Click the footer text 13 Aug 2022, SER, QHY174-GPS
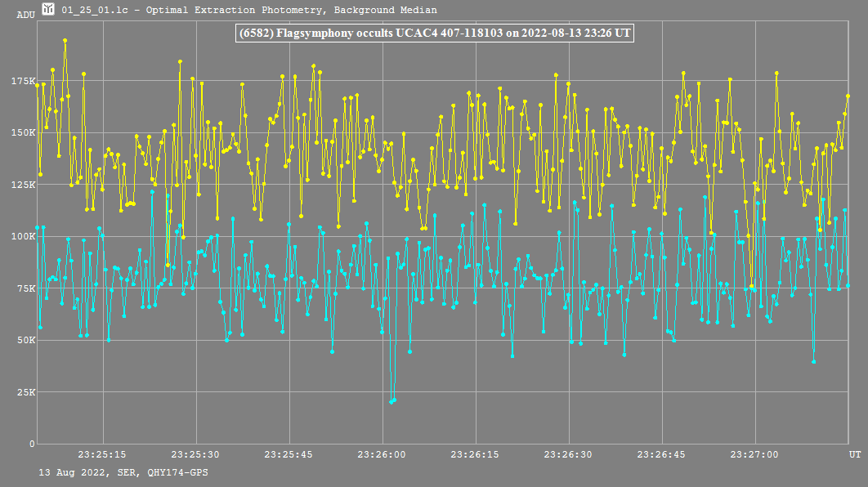Image resolution: width=868 pixels, height=487 pixels. pos(123,472)
